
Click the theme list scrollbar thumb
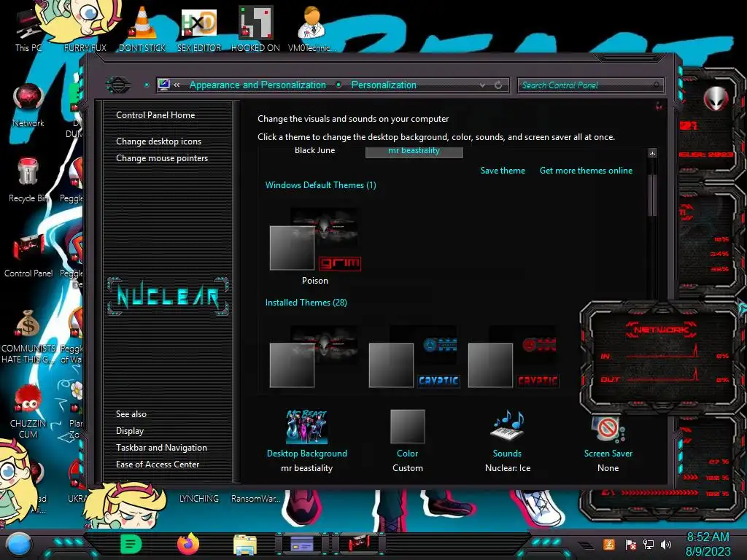652,195
